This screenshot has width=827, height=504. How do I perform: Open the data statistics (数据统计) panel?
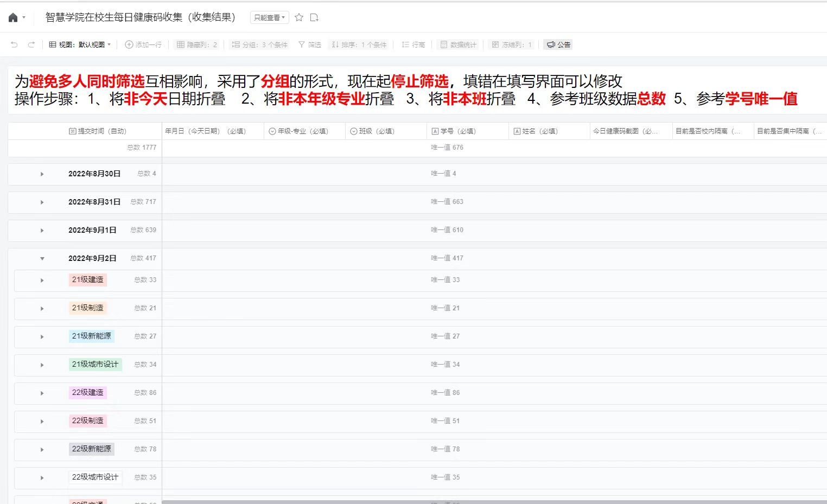pos(458,44)
